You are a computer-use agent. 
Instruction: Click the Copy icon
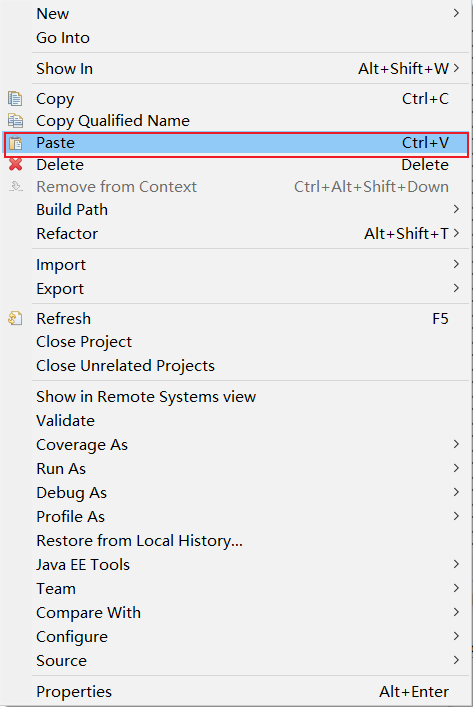15,99
